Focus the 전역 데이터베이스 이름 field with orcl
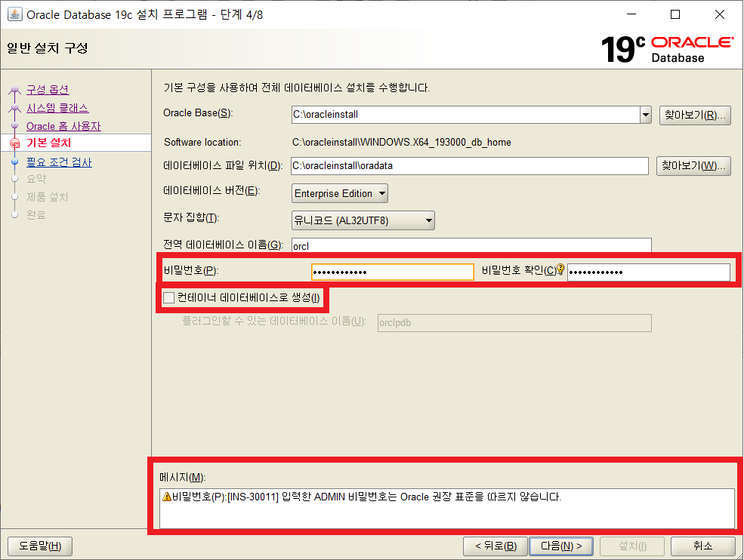 [471, 245]
